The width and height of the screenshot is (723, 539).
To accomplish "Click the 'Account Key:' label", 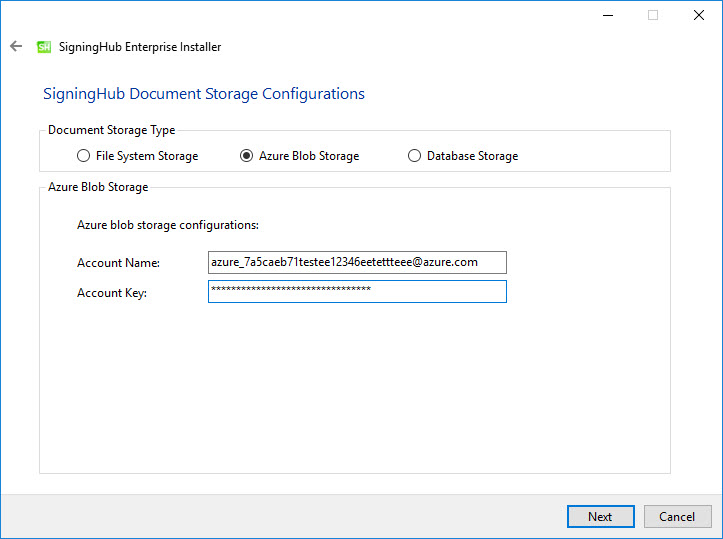I will pos(112,293).
